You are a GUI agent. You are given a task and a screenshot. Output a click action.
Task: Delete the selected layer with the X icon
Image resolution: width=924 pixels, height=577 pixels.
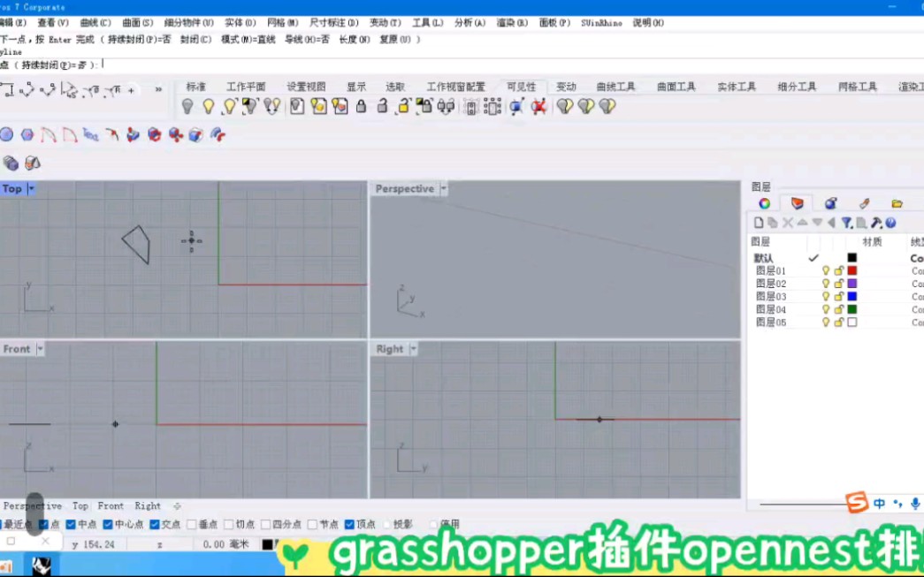(786, 222)
